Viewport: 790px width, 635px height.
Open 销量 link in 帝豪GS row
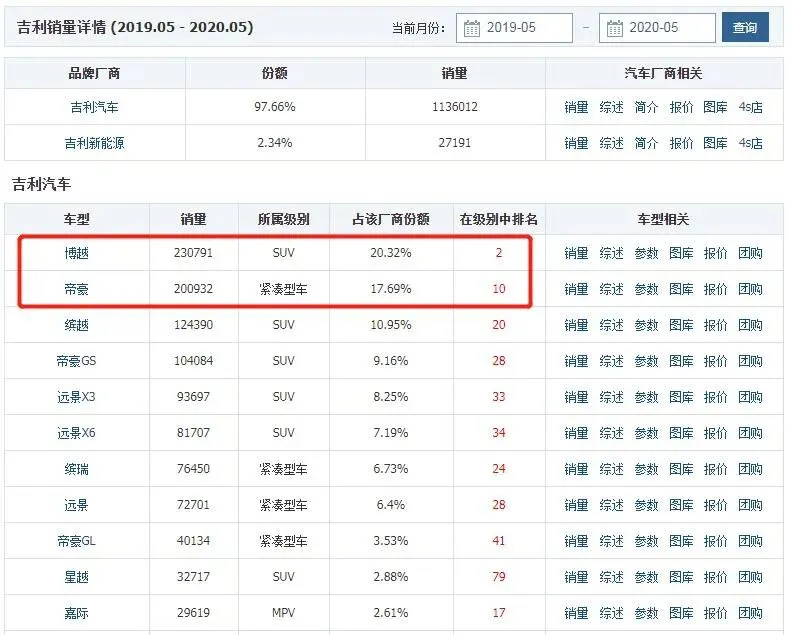(x=576, y=361)
